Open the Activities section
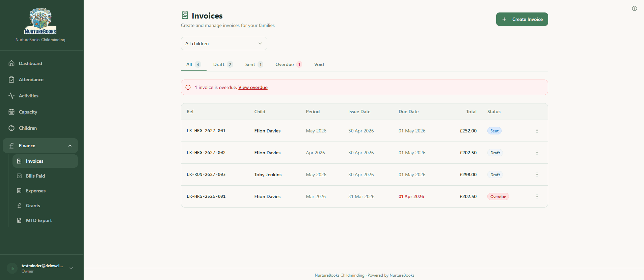 coord(40,96)
